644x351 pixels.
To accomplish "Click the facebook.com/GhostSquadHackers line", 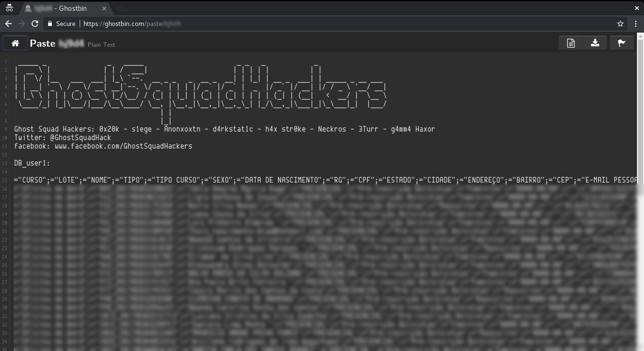I will click(x=103, y=146).
